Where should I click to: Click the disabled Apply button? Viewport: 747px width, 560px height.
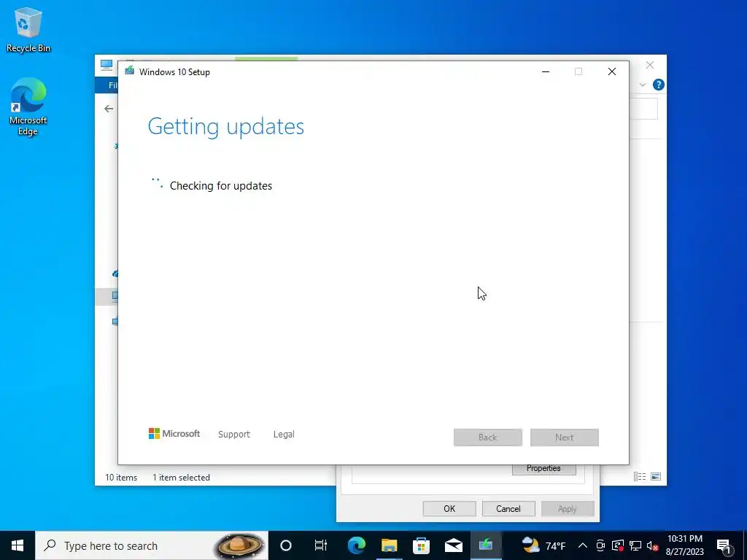[x=568, y=508]
